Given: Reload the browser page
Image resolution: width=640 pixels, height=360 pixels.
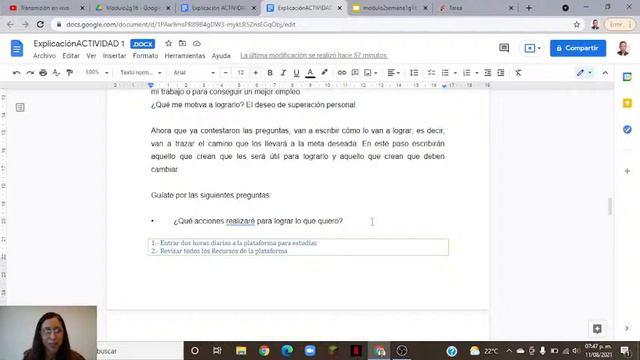Looking at the screenshot, I should pyautogui.click(x=40, y=24).
